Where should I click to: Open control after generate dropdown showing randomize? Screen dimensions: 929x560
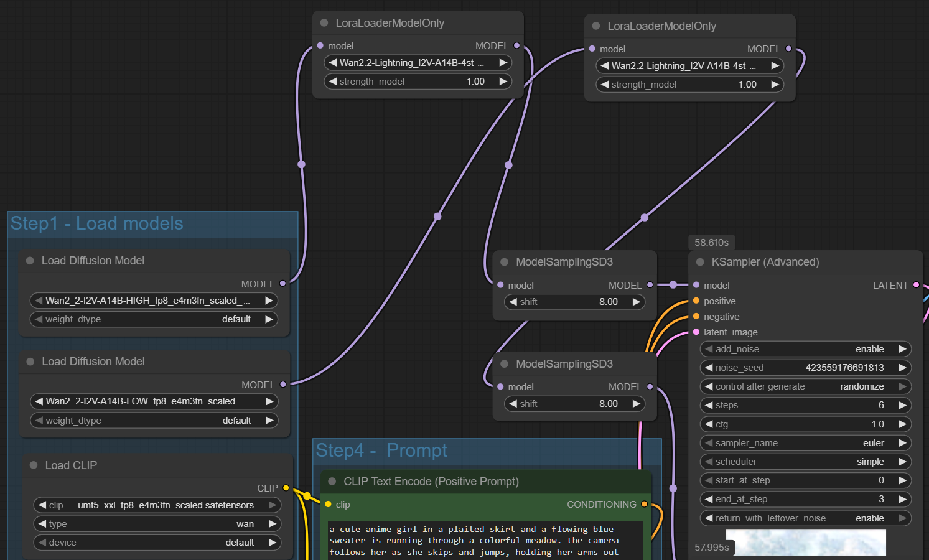806,386
